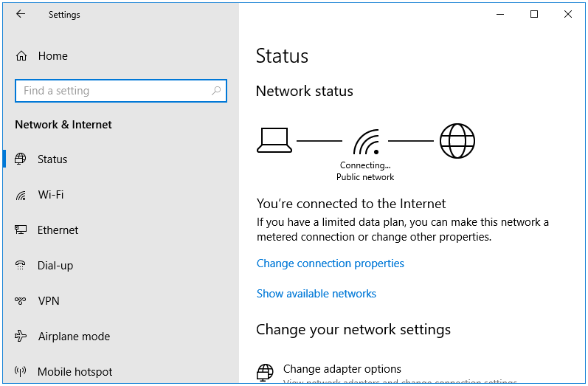Click the Wi-Fi signal icon in sidebar
The height and width of the screenshot is (386, 588).
tap(21, 195)
